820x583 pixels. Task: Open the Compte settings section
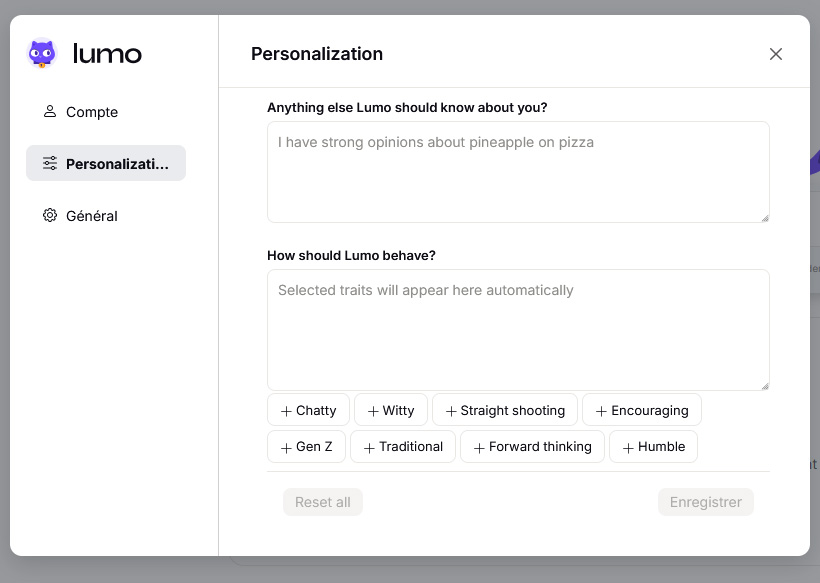pos(91,112)
